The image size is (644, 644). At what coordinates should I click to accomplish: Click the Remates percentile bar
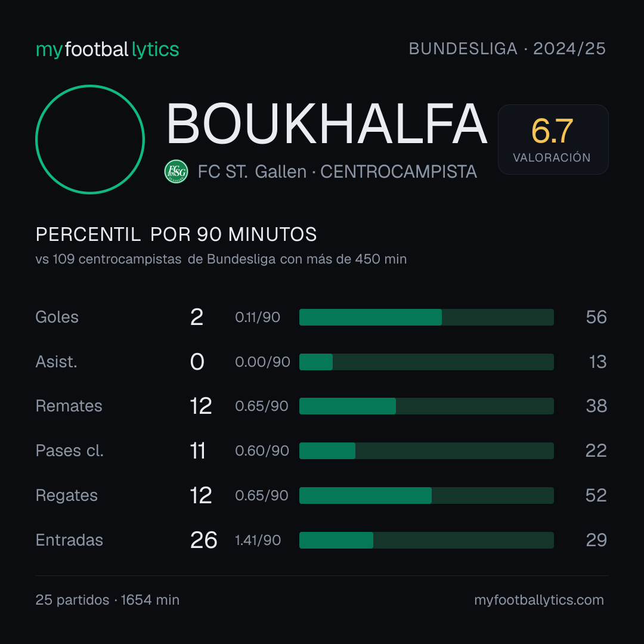point(426,406)
